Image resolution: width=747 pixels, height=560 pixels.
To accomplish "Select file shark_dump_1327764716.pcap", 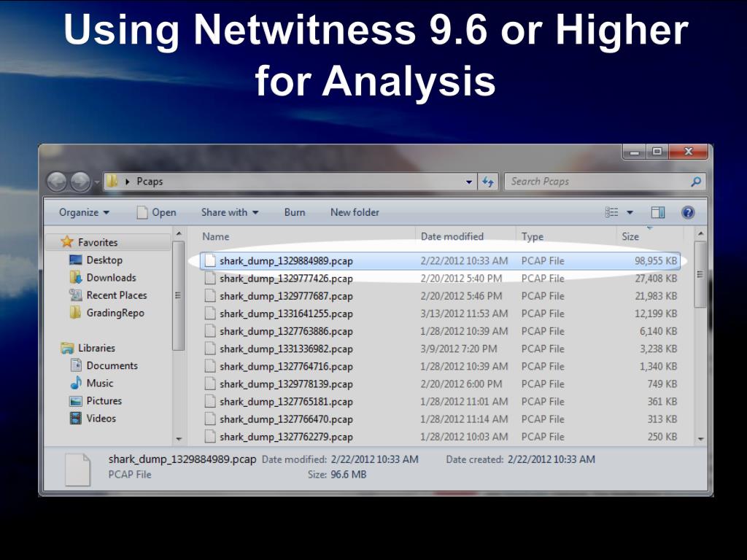I will point(440,367).
